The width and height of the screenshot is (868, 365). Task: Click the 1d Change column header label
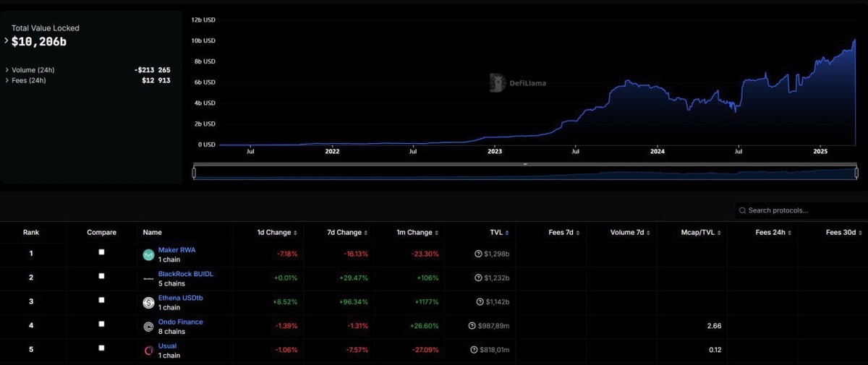coord(273,233)
